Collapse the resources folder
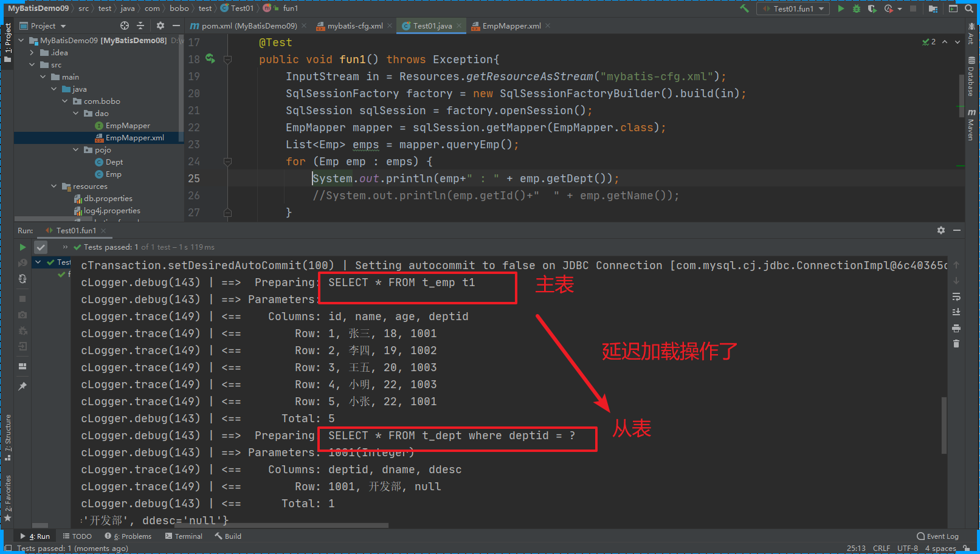Image resolution: width=980 pixels, height=554 pixels. click(54, 186)
